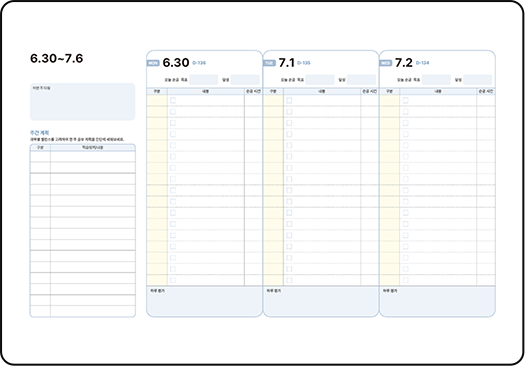Tick the second checkbox in the 7.1 column
Screen dimensions: 525x366
coord(289,112)
